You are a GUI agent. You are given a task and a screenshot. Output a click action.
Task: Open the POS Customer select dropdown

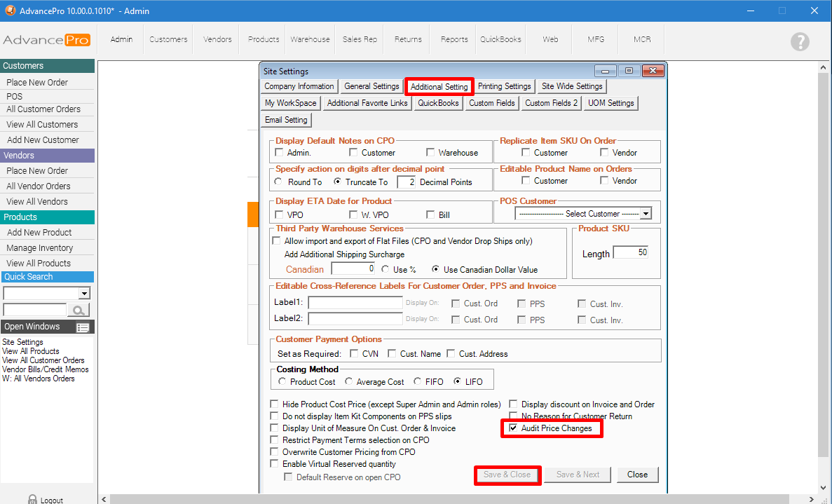click(646, 214)
